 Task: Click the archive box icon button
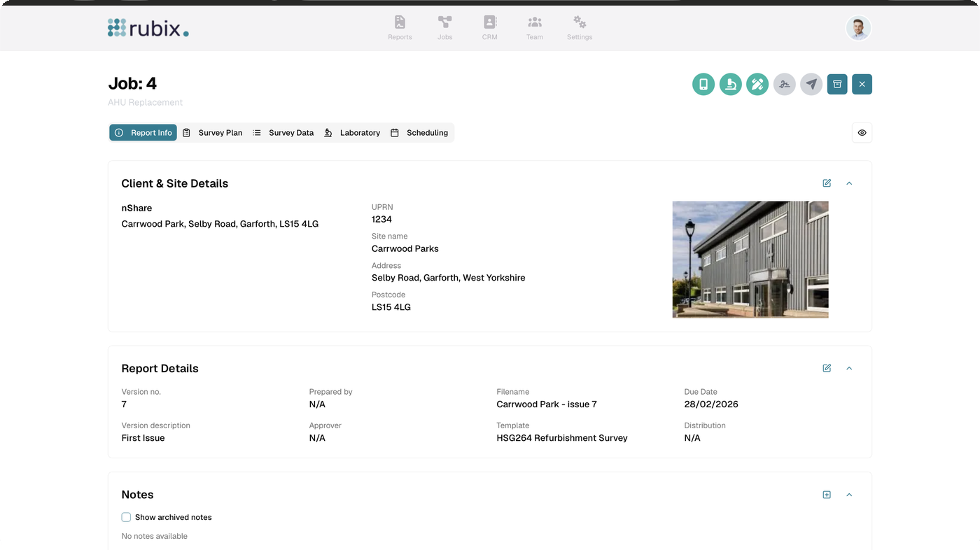click(x=837, y=85)
